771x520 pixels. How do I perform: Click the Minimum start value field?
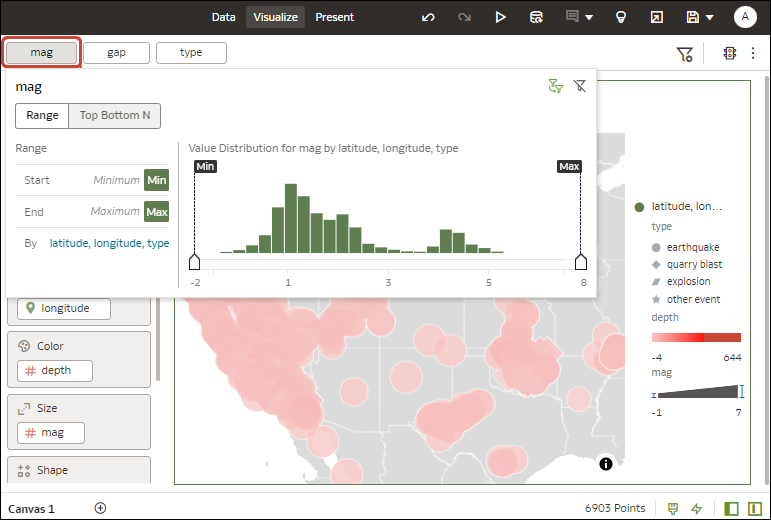point(117,180)
